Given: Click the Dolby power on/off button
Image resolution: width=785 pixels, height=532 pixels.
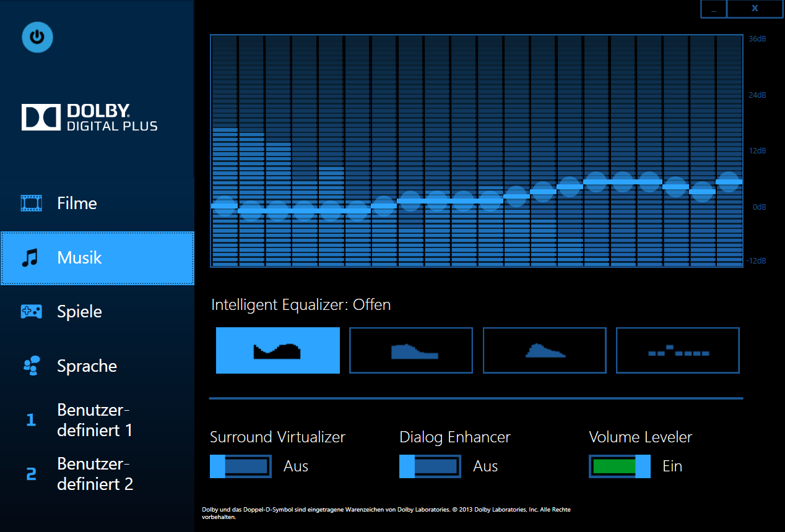Looking at the screenshot, I should (37, 37).
